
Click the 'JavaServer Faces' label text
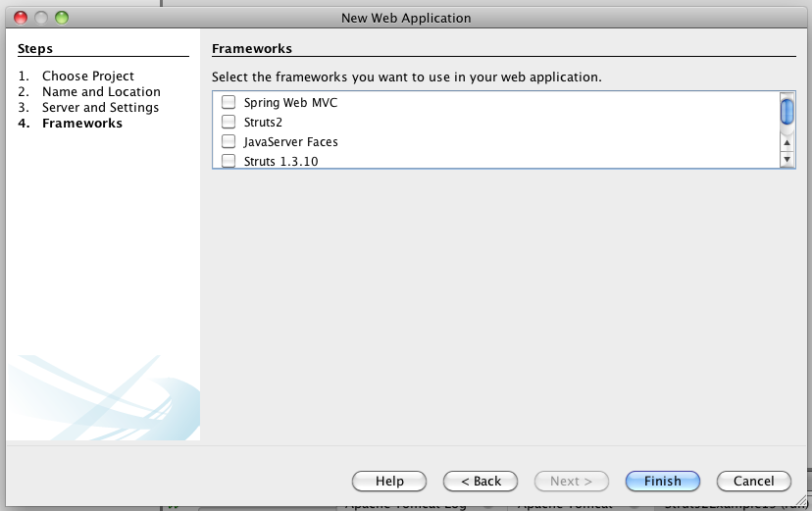click(290, 142)
